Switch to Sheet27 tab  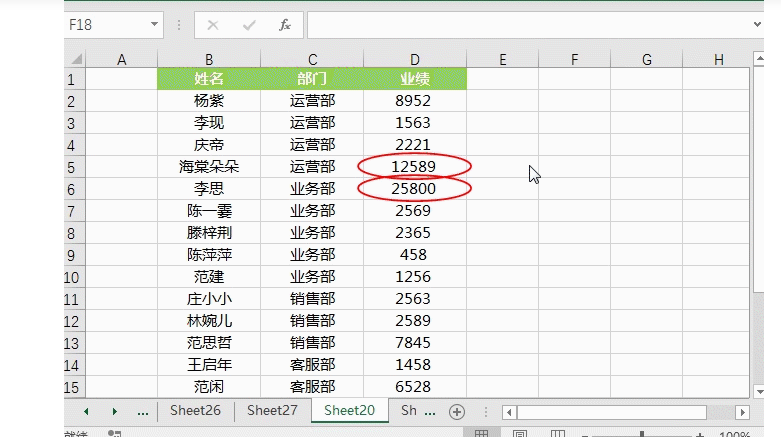click(x=272, y=410)
